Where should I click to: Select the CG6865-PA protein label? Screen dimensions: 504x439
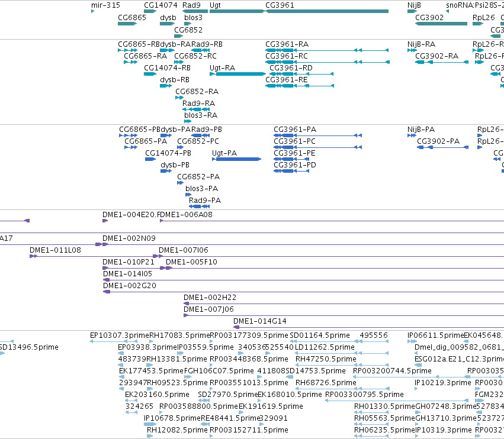[x=146, y=141]
